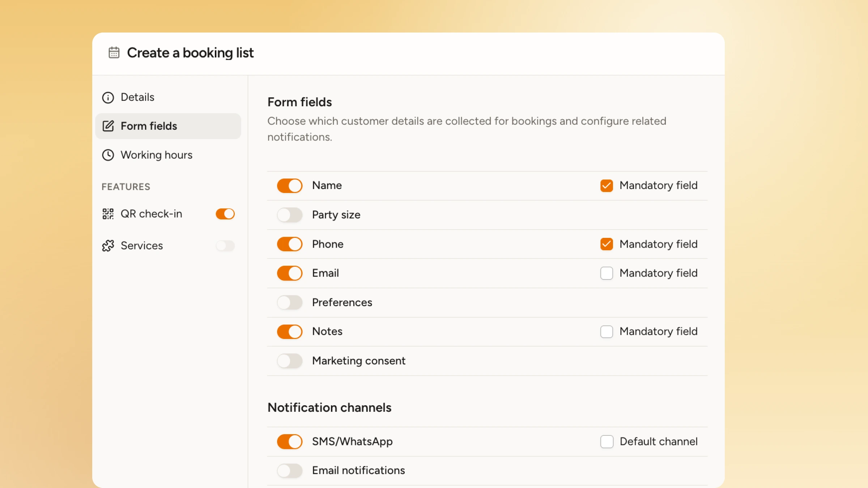Screen dimensions: 868x488
Task: Check Mandatory field for Email
Action: click(x=607, y=273)
